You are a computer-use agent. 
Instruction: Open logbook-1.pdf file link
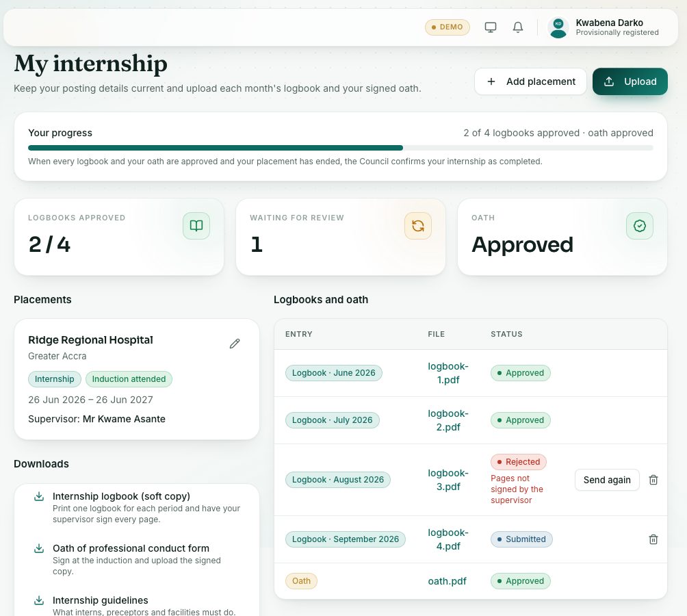tap(448, 373)
